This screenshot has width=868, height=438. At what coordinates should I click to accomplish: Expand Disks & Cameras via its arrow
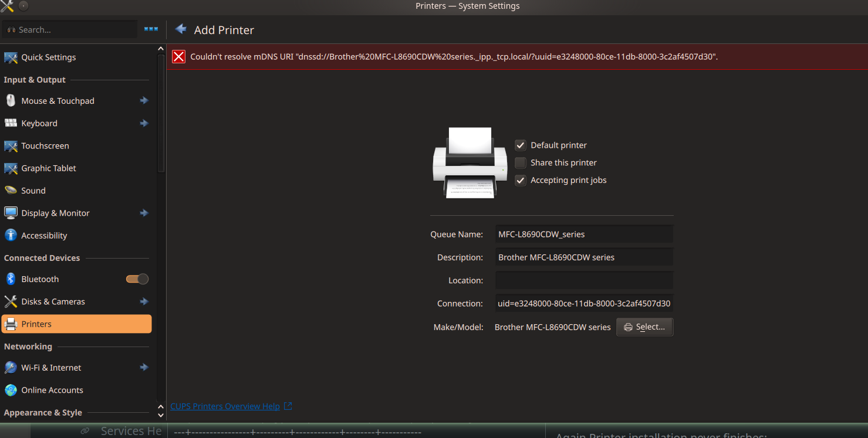(144, 301)
